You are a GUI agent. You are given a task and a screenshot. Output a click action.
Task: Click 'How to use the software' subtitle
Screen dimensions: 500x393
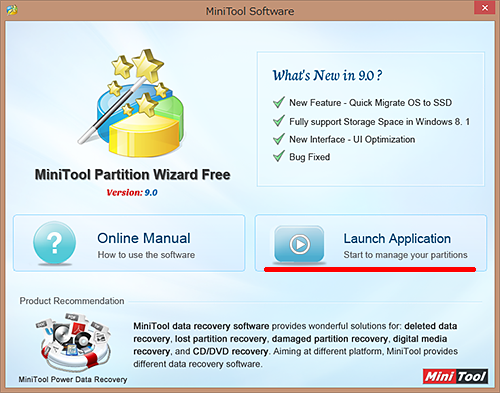(x=146, y=255)
